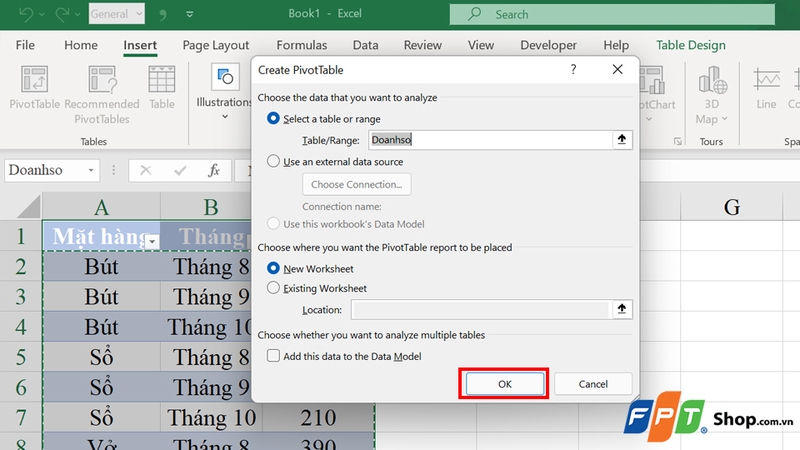
Task: Switch to the Home tab
Action: click(x=81, y=45)
